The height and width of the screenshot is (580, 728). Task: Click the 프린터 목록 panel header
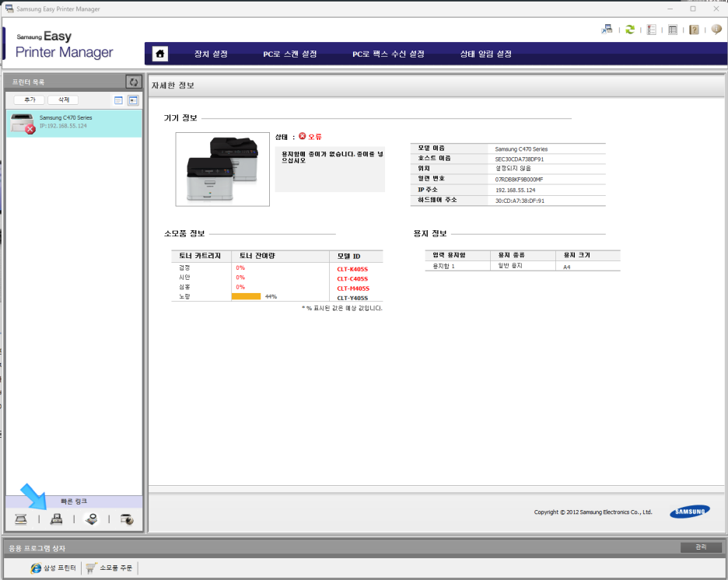pos(28,82)
